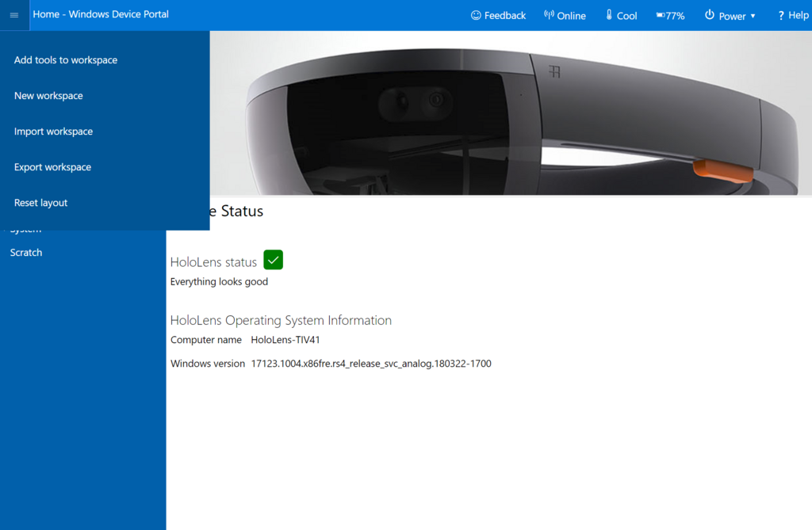Click the Feedback smiley icon
The image size is (812, 530).
click(476, 16)
